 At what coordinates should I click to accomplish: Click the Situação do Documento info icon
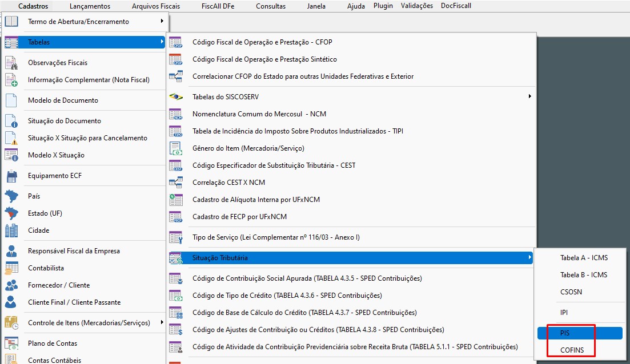11,121
